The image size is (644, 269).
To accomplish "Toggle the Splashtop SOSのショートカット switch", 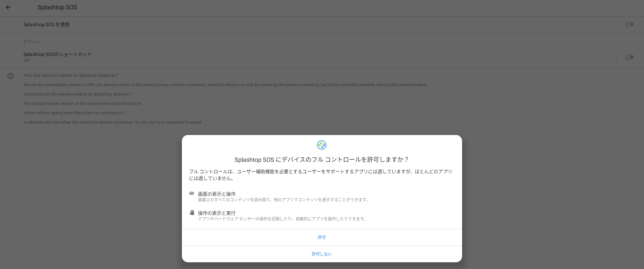I will 629,57.
